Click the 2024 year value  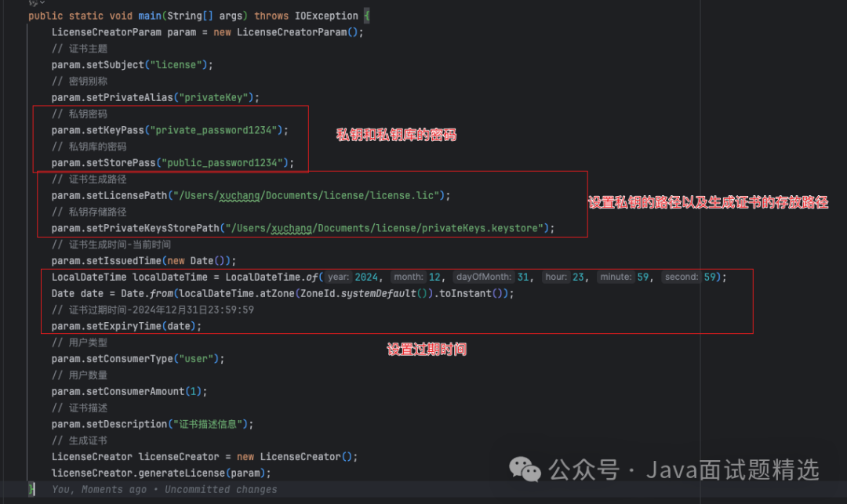coord(366,277)
